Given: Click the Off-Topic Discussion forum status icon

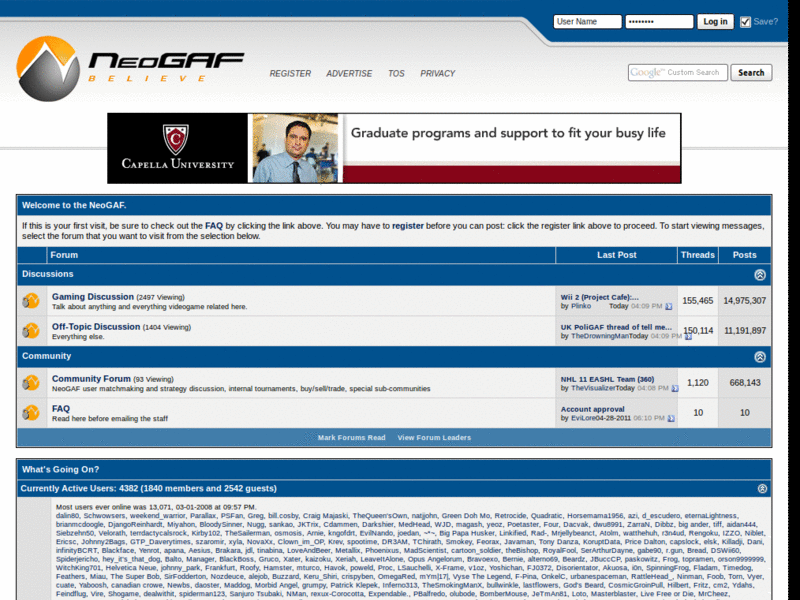Looking at the screenshot, I should (30, 331).
